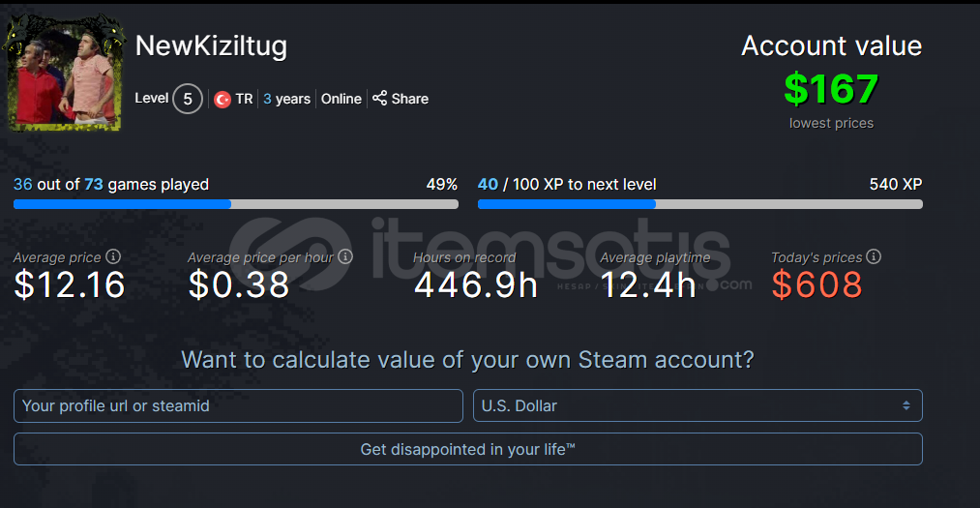Click the Online status label
Viewport: 980px width, 508px height.
click(342, 99)
